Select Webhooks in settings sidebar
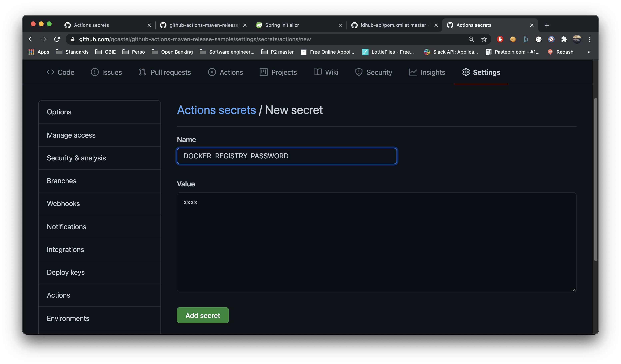The width and height of the screenshot is (621, 364). pos(63,204)
